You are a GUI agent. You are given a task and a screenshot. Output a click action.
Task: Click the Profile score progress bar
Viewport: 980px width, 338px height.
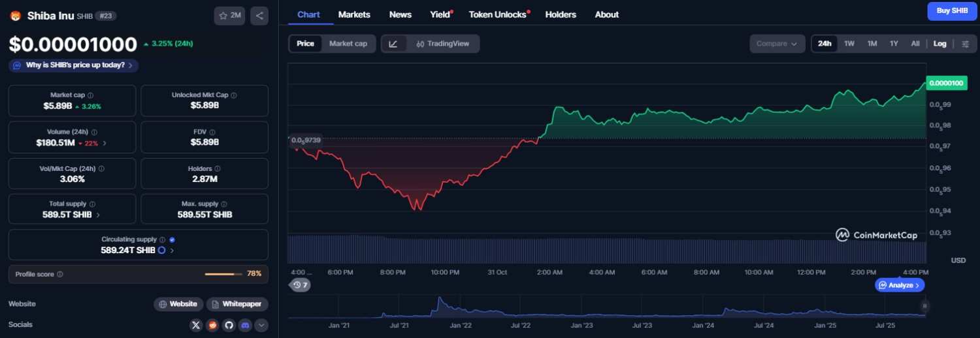click(x=223, y=274)
